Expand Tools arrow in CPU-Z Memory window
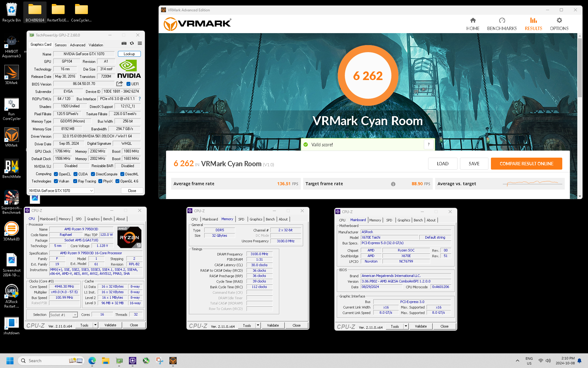The image size is (588, 368). [x=258, y=325]
